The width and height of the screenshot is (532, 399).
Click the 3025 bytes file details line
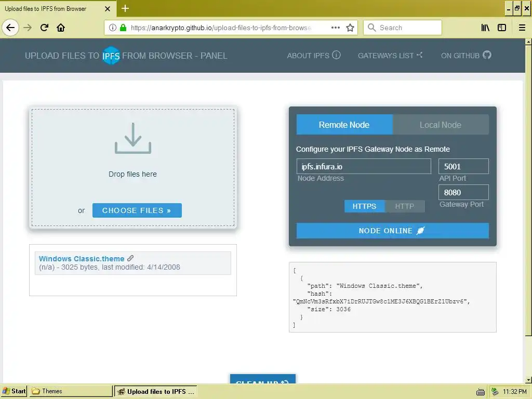[109, 267]
